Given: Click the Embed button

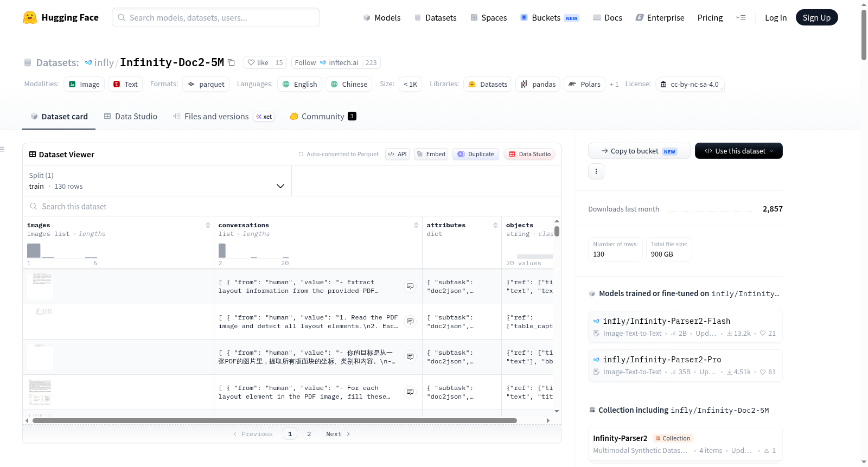Looking at the screenshot, I should point(431,154).
